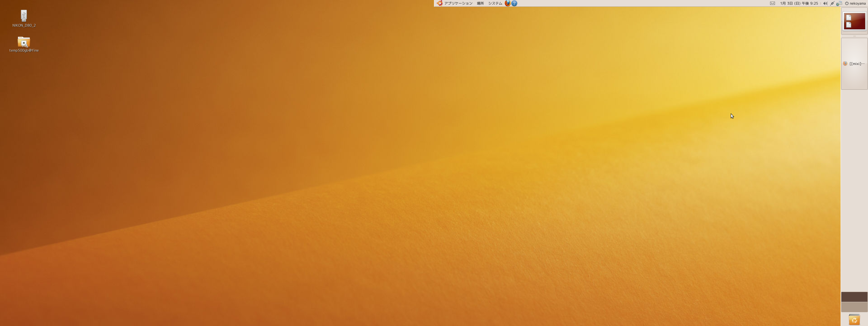Viewport: 868px width, 326px height.
Task: Switch to the [[mixi] Firefox window
Action: pos(854,64)
